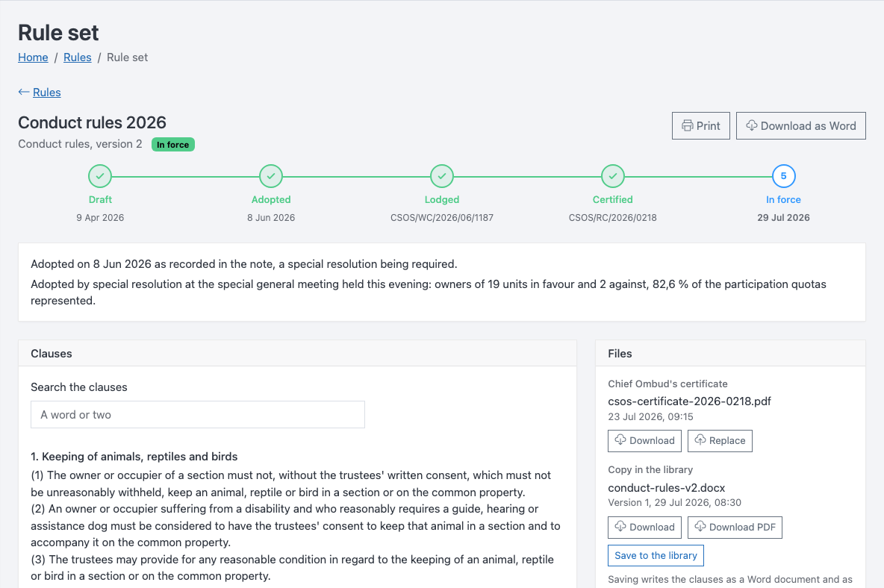Viewport: 884px width, 588px height.
Task: Click the file name csos-certificate-2026-0218.pdf
Action: (689, 401)
